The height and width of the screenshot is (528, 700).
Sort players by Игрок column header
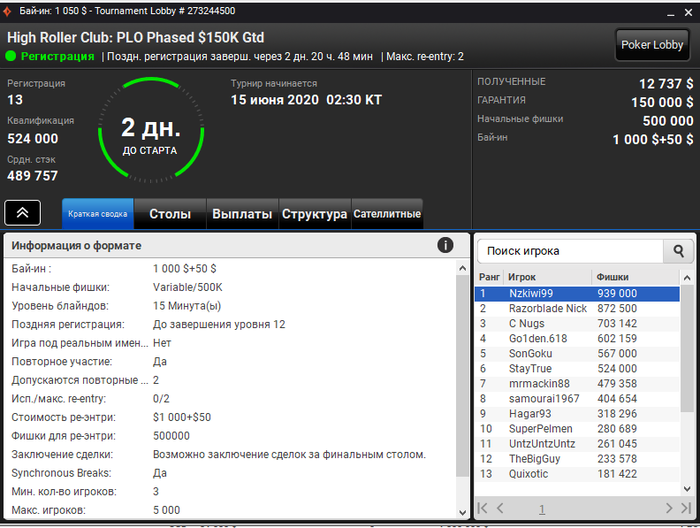pos(547,277)
